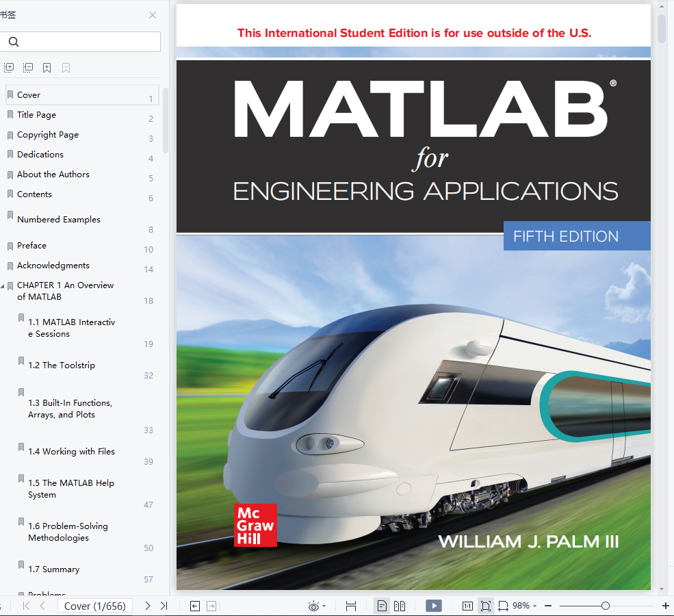674x616 pixels.
Task: Go to first page button
Action: tap(26, 606)
